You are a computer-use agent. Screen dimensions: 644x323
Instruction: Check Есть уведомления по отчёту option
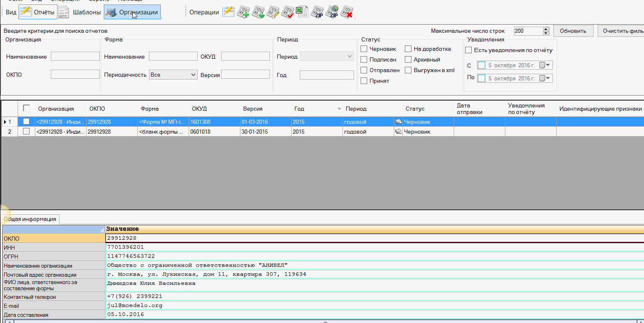coord(468,50)
